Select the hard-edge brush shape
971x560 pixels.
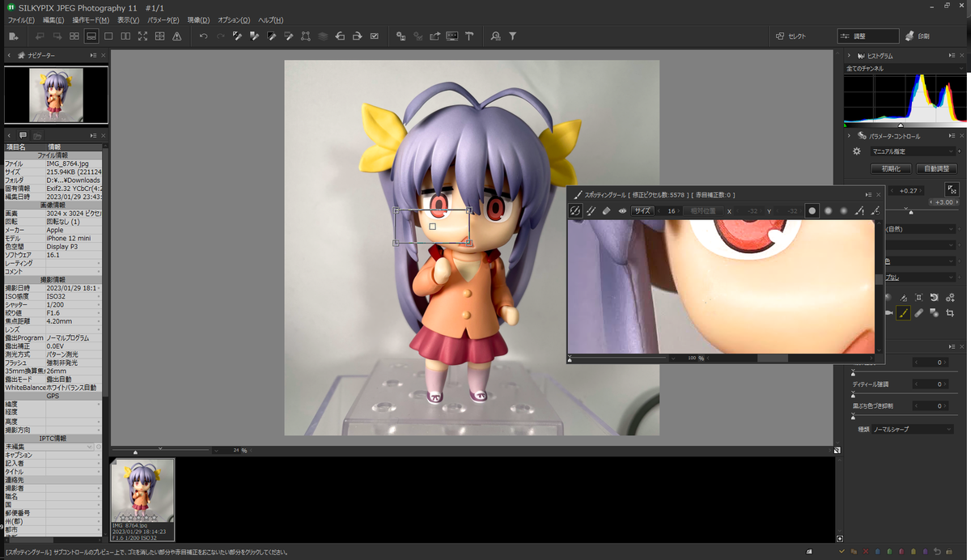(812, 210)
